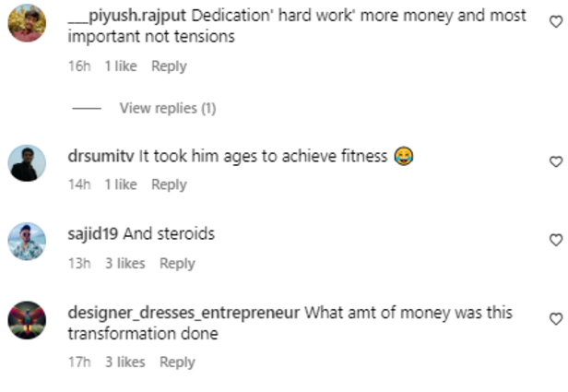The image size is (568, 392).
Task: View the 1 like on __piyush.rajput's comment
Action: coord(120,66)
